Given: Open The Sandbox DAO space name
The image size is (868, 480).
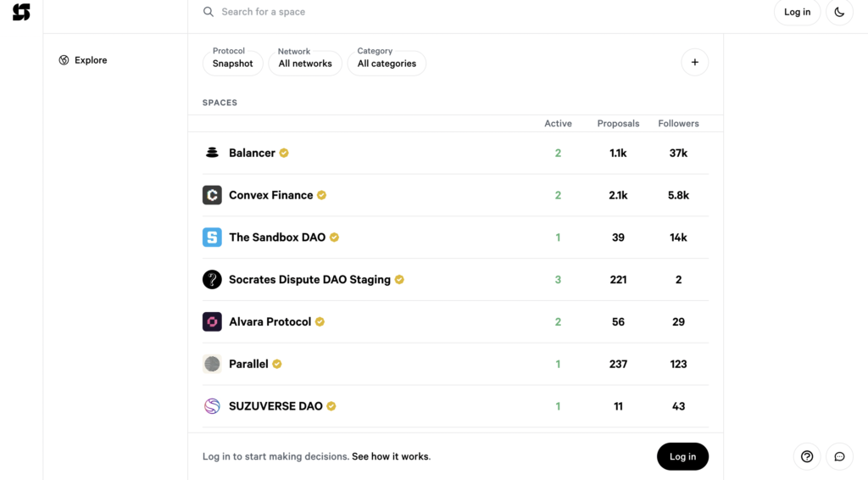Looking at the screenshot, I should (277, 237).
